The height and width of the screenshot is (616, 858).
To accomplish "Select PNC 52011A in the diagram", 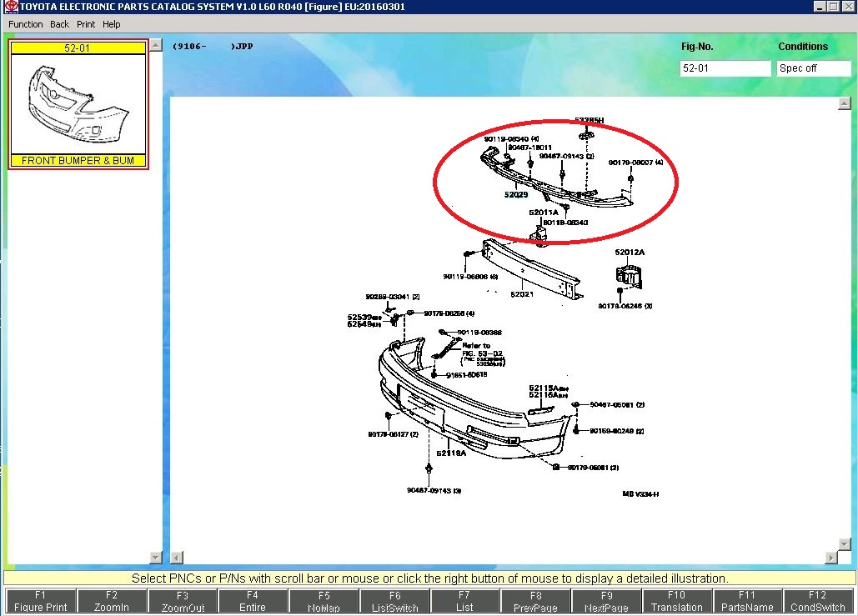I will tap(544, 213).
